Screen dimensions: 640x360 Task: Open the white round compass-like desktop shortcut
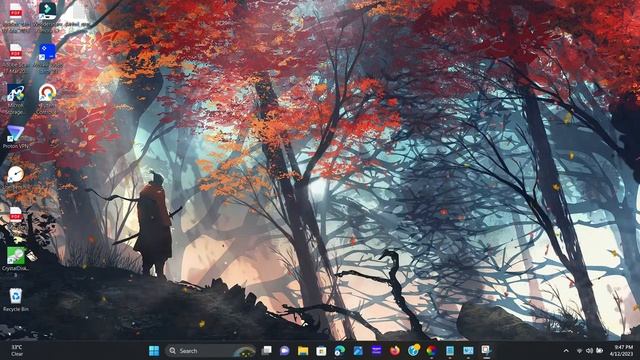(16, 174)
